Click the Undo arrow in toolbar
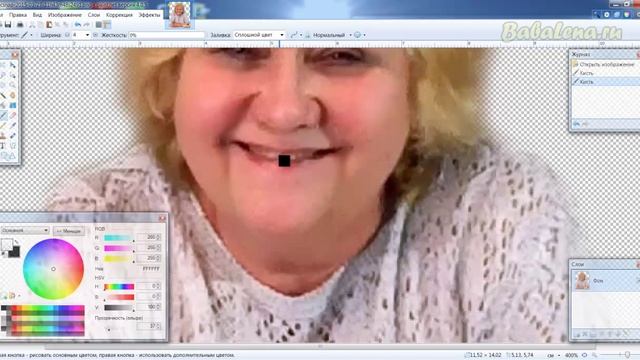Screen dimensions: 640x360 [x=78, y=25]
